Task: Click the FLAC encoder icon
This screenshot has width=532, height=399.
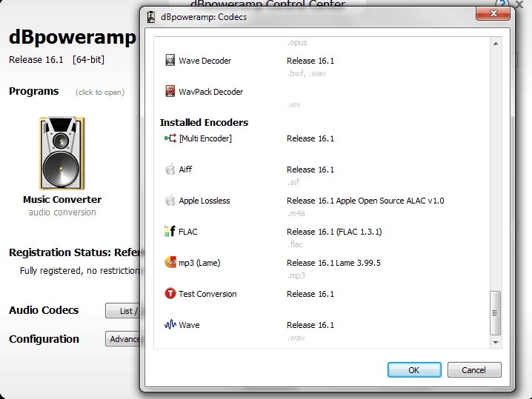Action: [x=170, y=231]
